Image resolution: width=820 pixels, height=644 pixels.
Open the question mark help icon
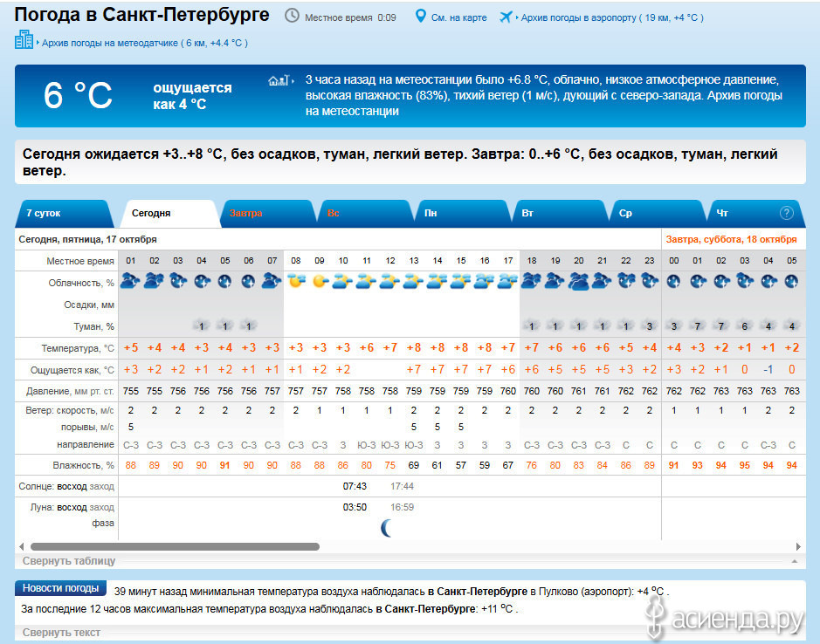coord(786,212)
